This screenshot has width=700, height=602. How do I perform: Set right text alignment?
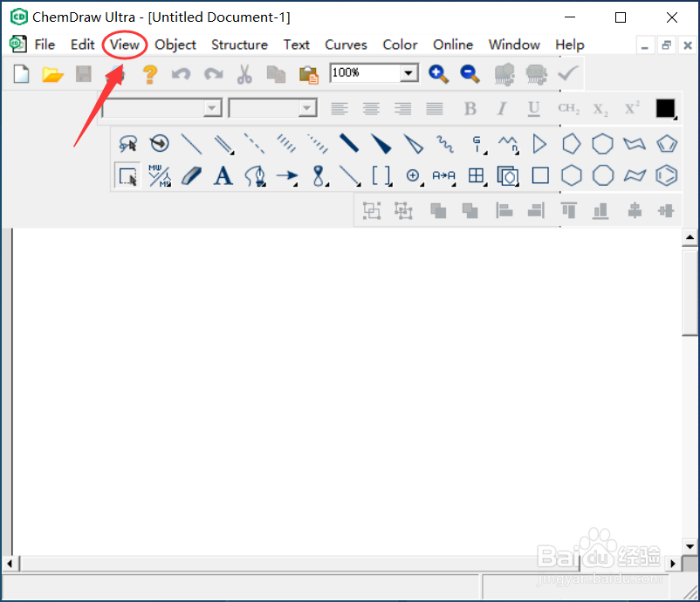coord(402,108)
